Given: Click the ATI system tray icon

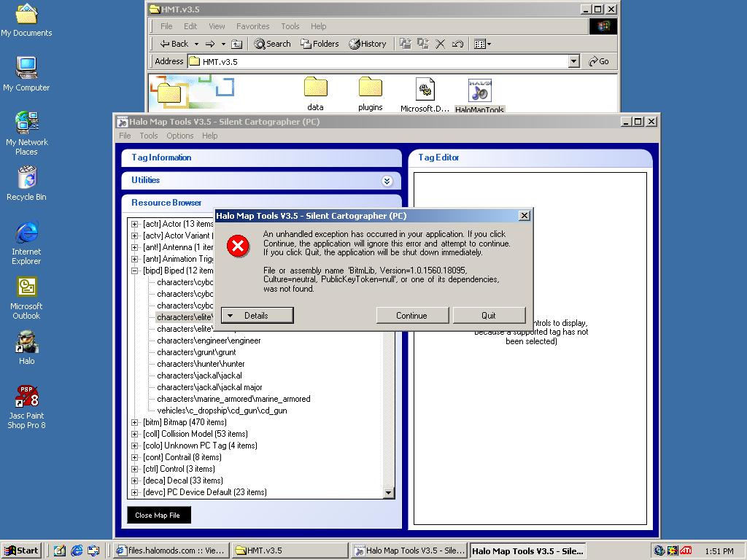Looking at the screenshot, I should coord(686,551).
